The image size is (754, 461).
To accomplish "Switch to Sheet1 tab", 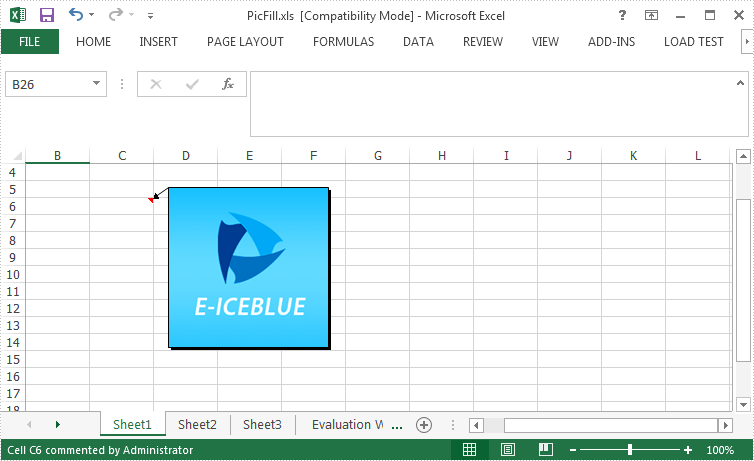I will (x=132, y=424).
